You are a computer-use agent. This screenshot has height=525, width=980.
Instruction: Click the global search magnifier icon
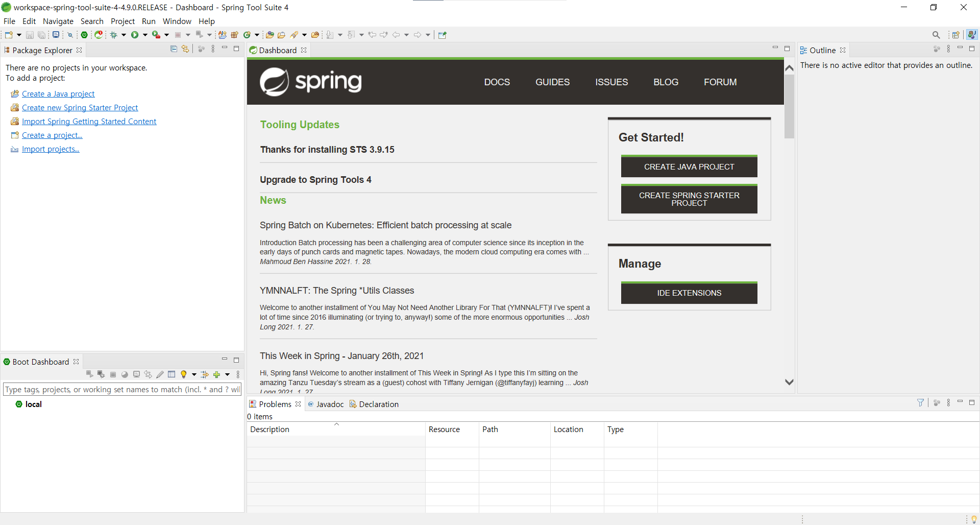(936, 35)
